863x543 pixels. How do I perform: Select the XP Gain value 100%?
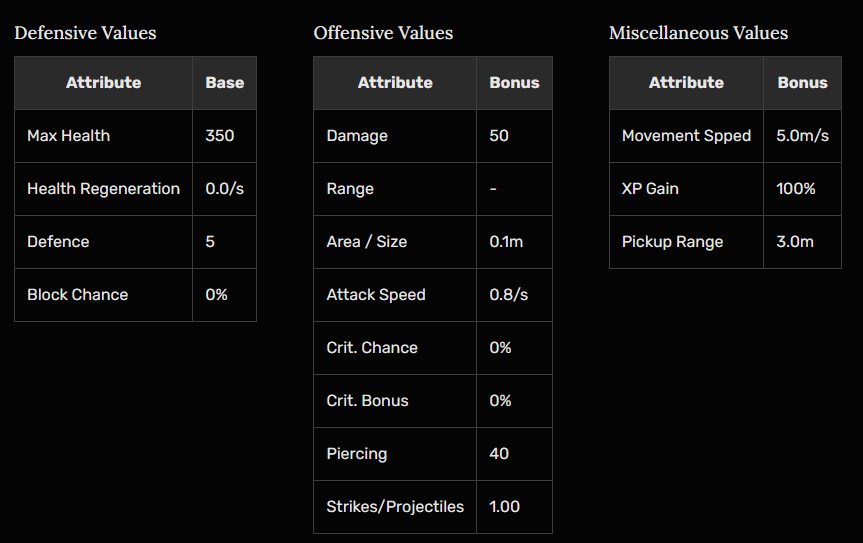[x=796, y=189]
